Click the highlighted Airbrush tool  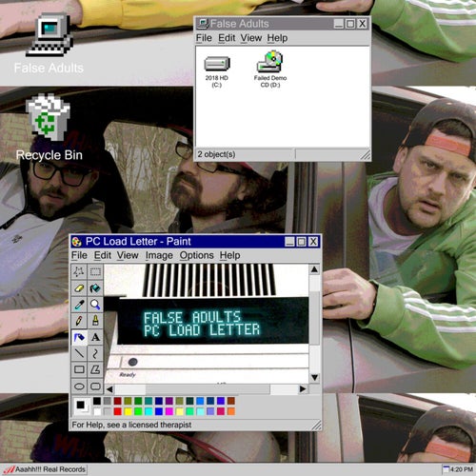coord(79,337)
